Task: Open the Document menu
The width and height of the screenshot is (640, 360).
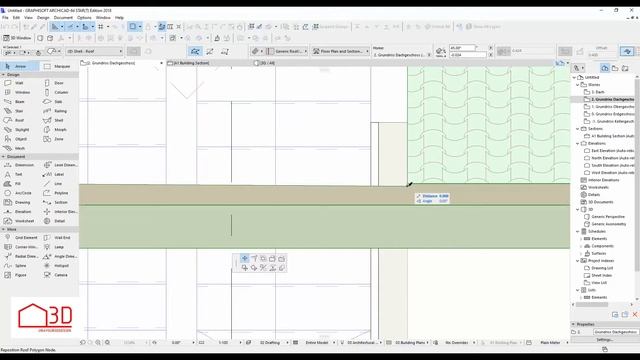Action: 63,18
